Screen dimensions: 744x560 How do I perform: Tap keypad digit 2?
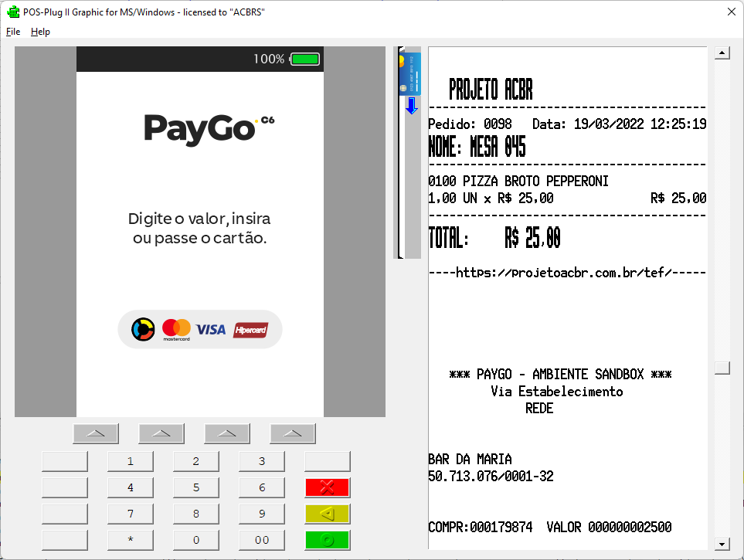point(196,461)
